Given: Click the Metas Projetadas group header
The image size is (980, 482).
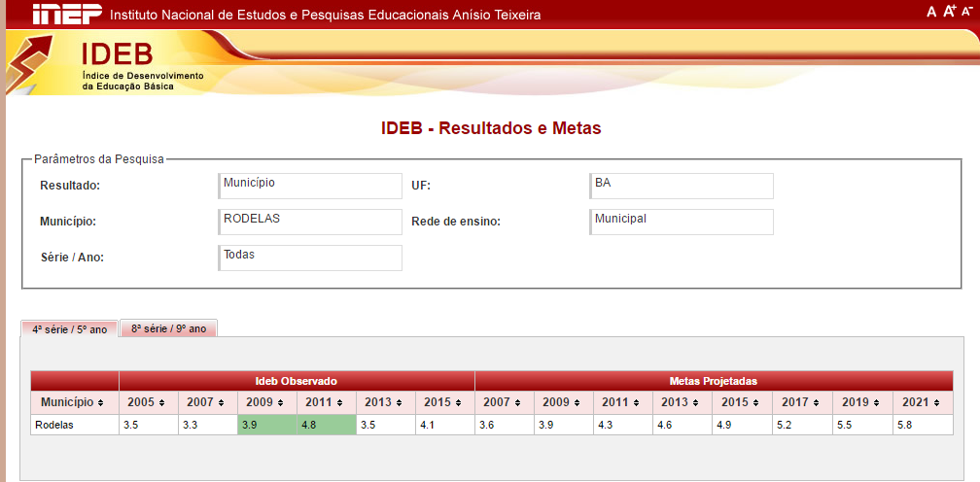Looking at the screenshot, I should click(715, 381).
